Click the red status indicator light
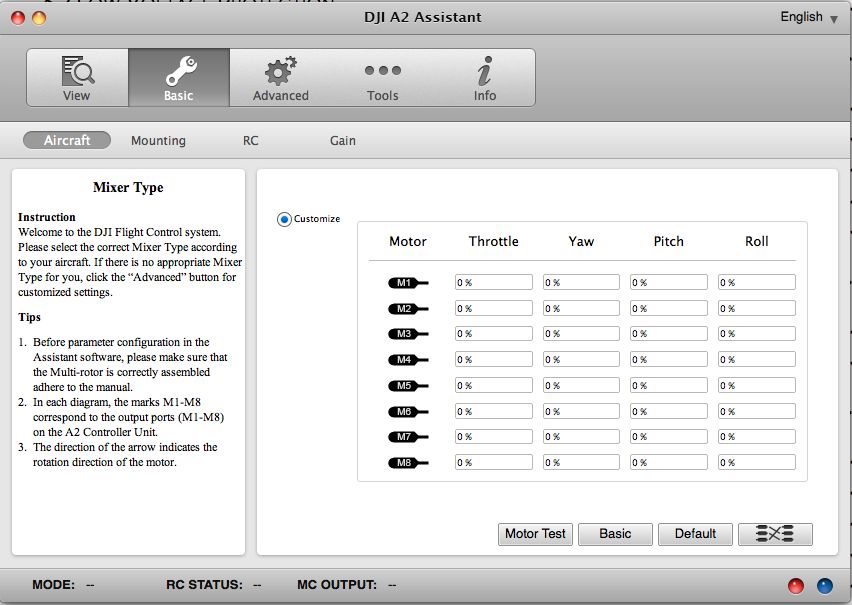The width and height of the screenshot is (852, 605). pyautogui.click(x=795, y=585)
